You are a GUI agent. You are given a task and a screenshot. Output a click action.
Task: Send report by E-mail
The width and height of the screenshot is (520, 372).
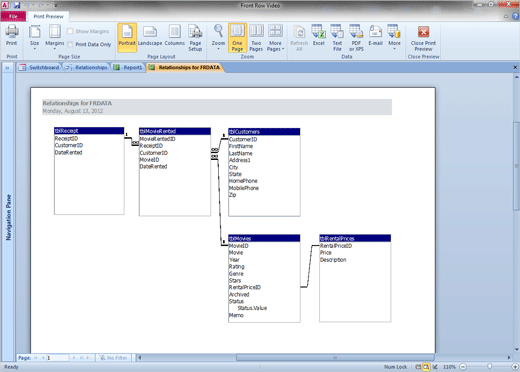[375, 35]
